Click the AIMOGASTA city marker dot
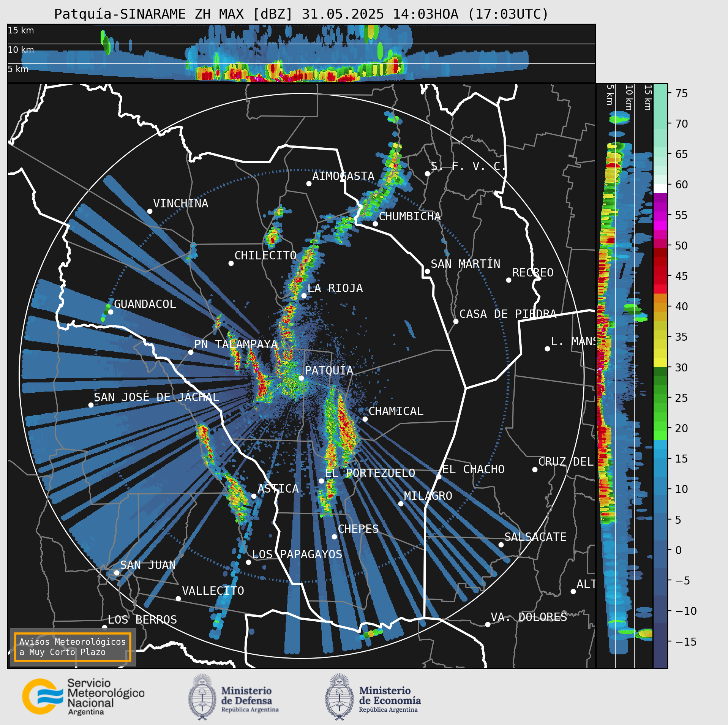 coord(309,183)
